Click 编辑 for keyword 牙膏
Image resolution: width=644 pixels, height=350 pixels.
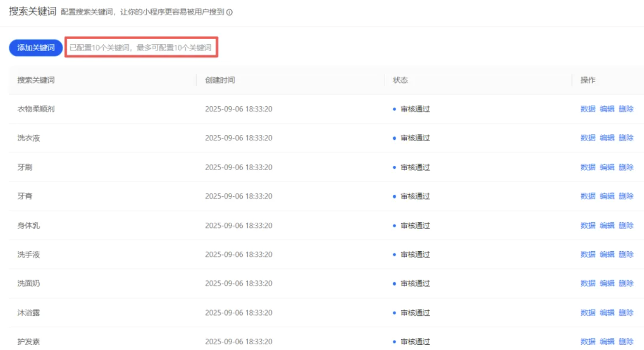pyautogui.click(x=608, y=196)
